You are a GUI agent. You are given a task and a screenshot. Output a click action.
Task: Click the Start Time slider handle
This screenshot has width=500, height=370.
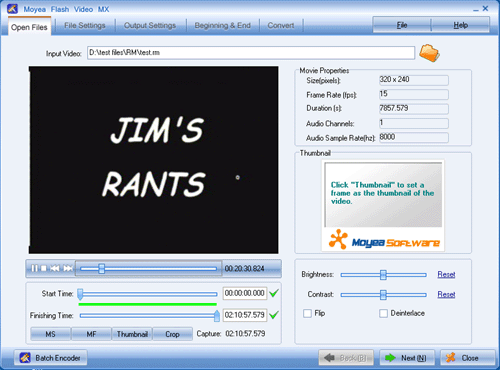click(80, 294)
